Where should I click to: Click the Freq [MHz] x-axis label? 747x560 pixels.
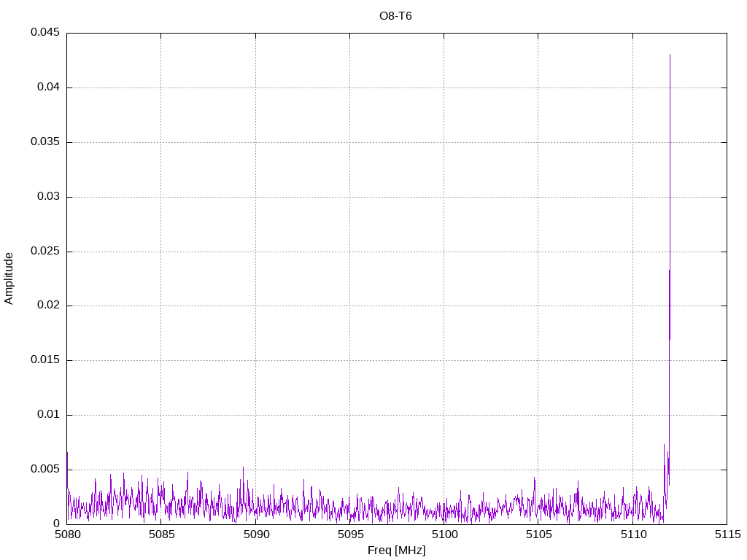coord(396,551)
